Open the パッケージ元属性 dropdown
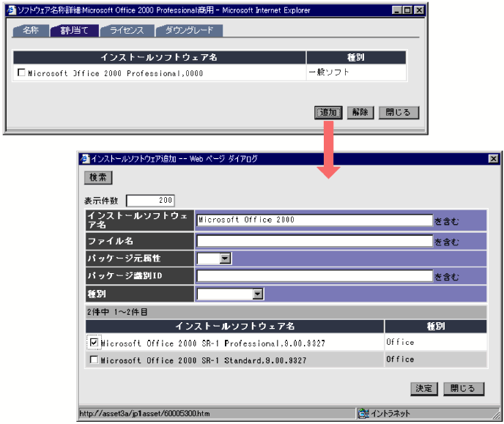Viewport: 504px width, 424px height. click(226, 259)
